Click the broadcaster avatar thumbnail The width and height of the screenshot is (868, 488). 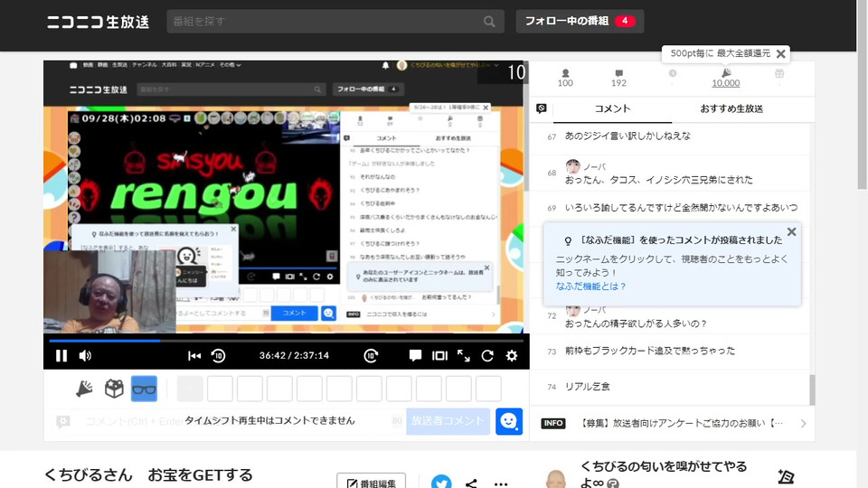pos(556,479)
